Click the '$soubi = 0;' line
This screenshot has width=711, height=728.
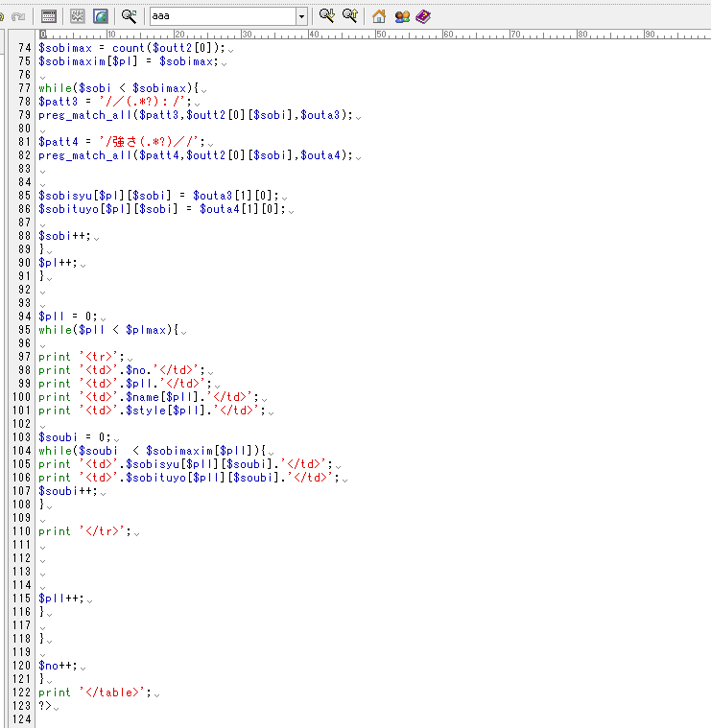[75, 437]
